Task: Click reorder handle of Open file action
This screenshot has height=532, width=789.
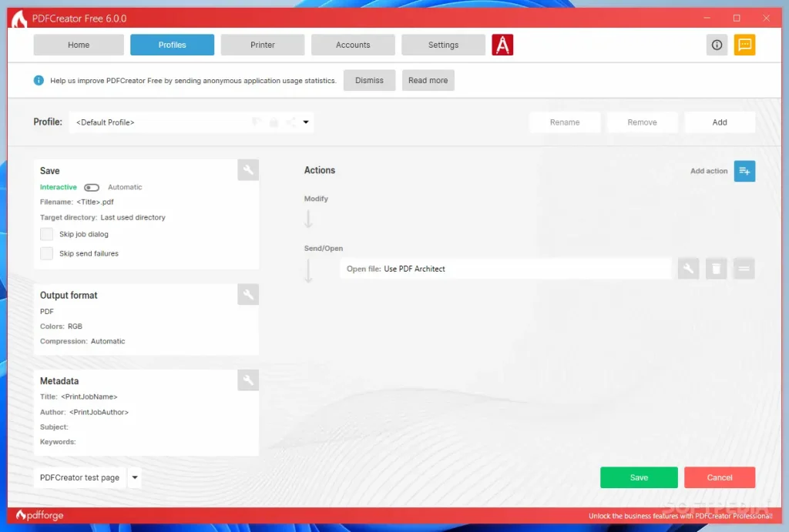Action: pyautogui.click(x=744, y=269)
